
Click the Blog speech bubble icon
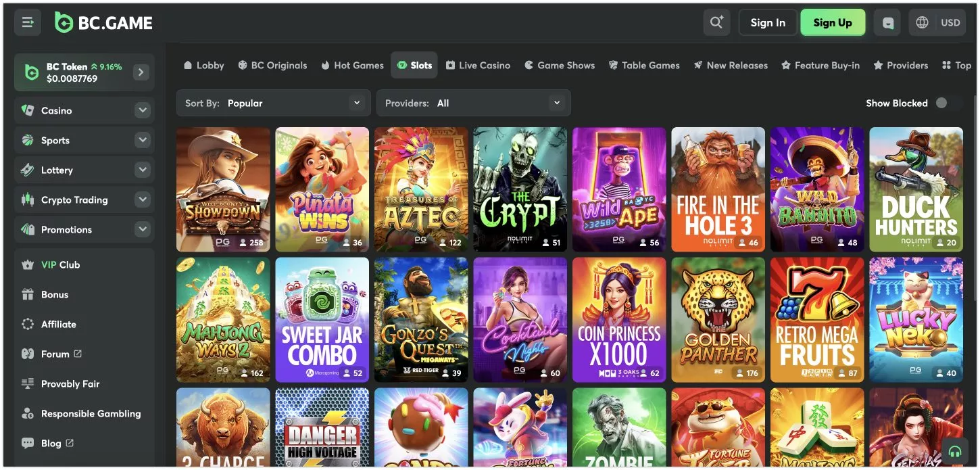tap(28, 444)
